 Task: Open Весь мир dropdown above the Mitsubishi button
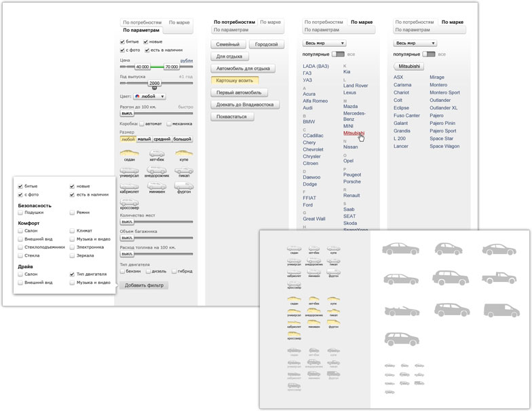[x=415, y=43]
